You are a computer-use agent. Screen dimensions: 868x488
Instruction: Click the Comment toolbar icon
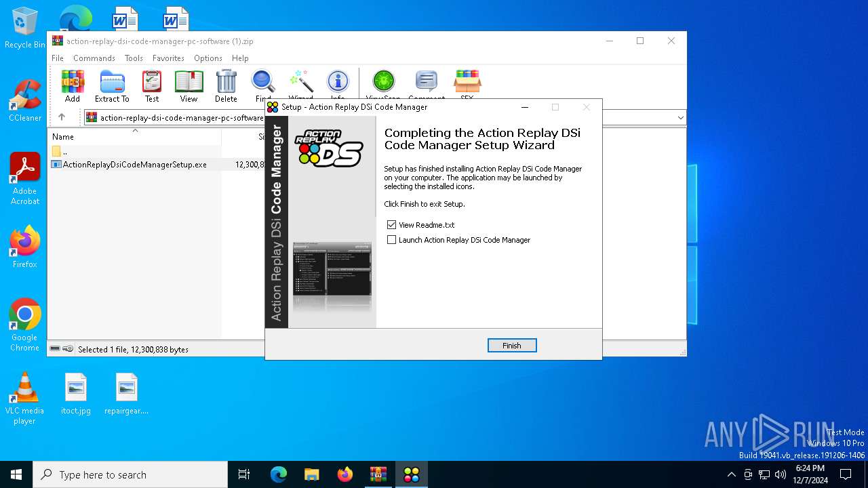point(427,86)
